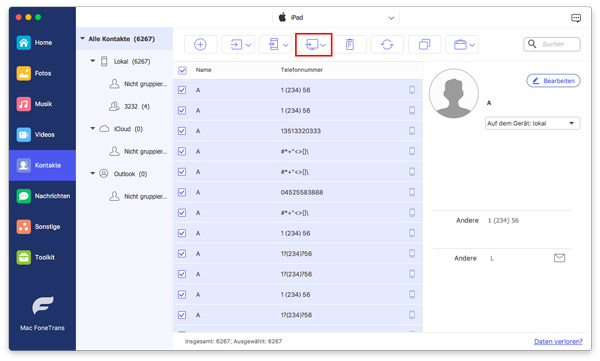
Task: Open the 'Auf dem Gerät: lokal' dropdown
Action: tap(532, 123)
